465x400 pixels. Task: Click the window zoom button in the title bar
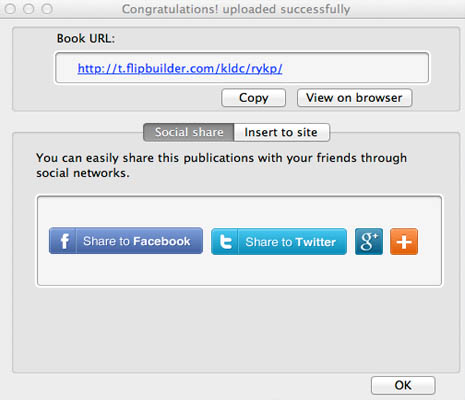(x=47, y=9)
